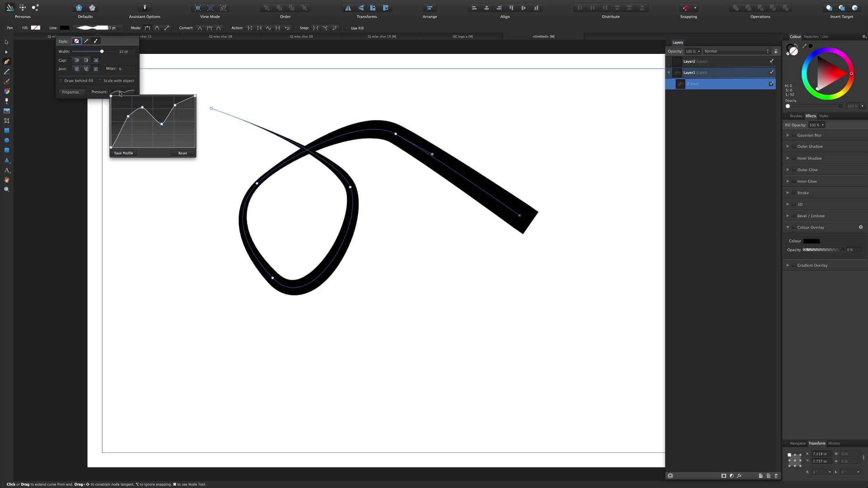
Task: Pick the Artistic Text tool
Action: click(x=7, y=170)
